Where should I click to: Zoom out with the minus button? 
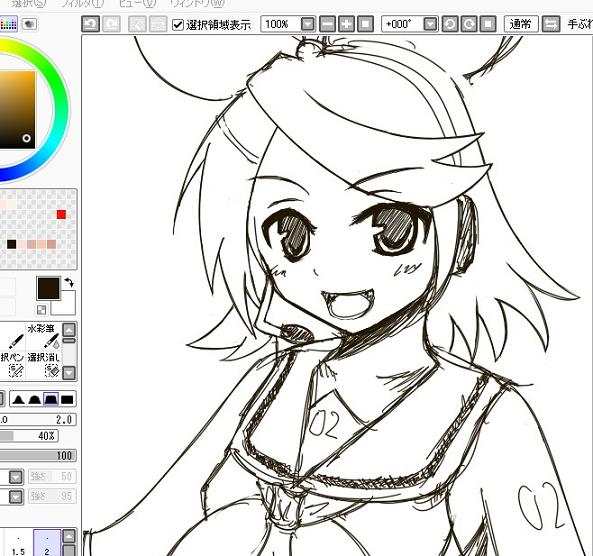[328, 24]
